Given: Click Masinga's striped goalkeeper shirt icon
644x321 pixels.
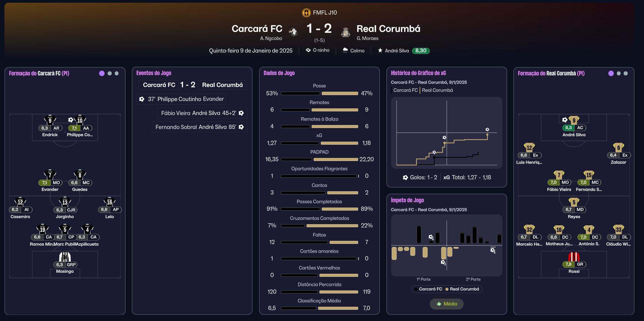Looking at the screenshot, I should pos(65,256).
